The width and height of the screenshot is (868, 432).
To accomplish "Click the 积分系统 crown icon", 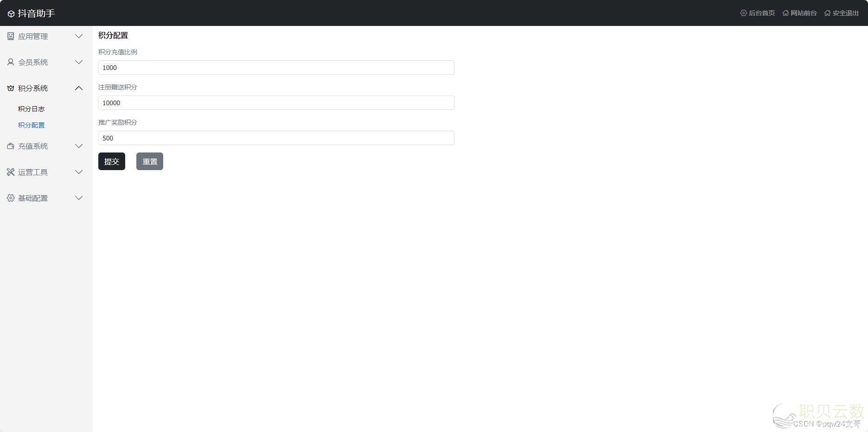I will click(11, 88).
